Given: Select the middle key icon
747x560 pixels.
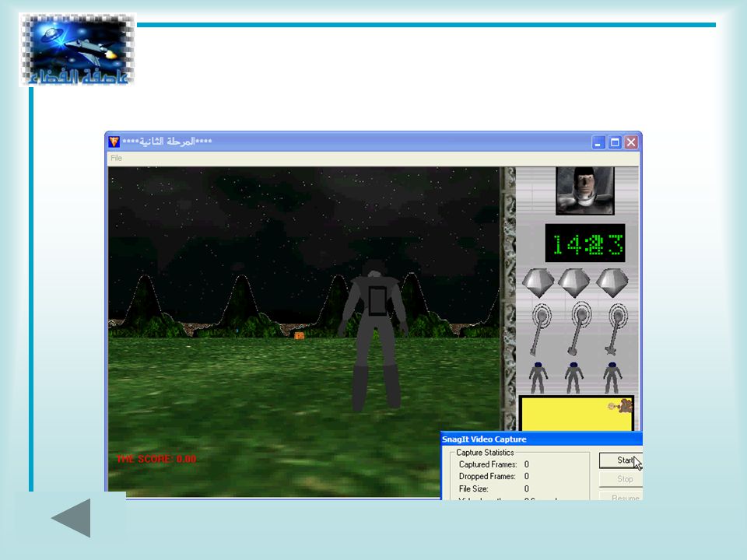Looking at the screenshot, I should [x=579, y=329].
